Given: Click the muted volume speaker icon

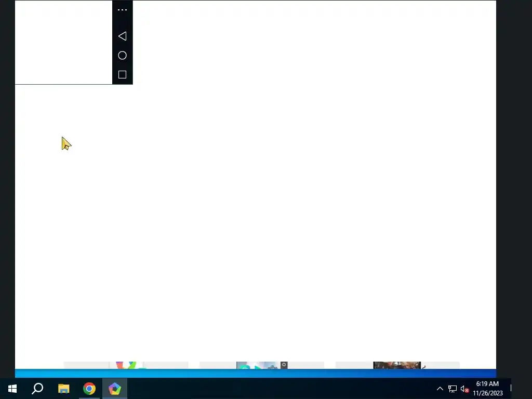Looking at the screenshot, I should pos(464,389).
